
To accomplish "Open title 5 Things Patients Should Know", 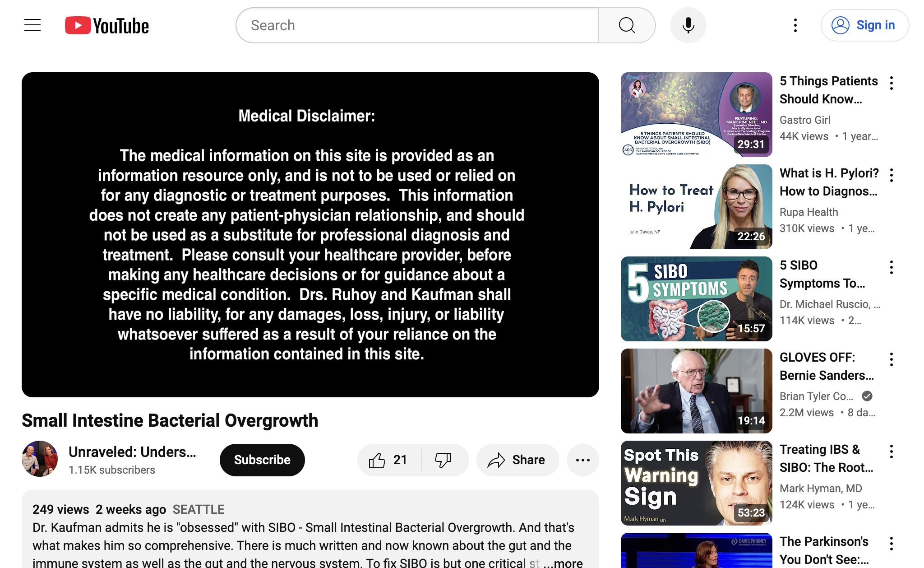I will pos(828,90).
